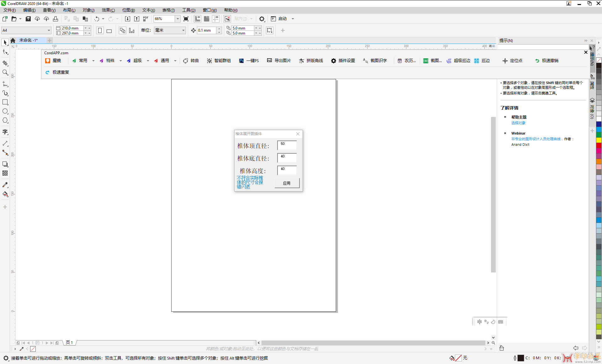Image resolution: width=602 pixels, height=364 pixels.
Task: Select the Rectangle tool
Action: [x=5, y=102]
